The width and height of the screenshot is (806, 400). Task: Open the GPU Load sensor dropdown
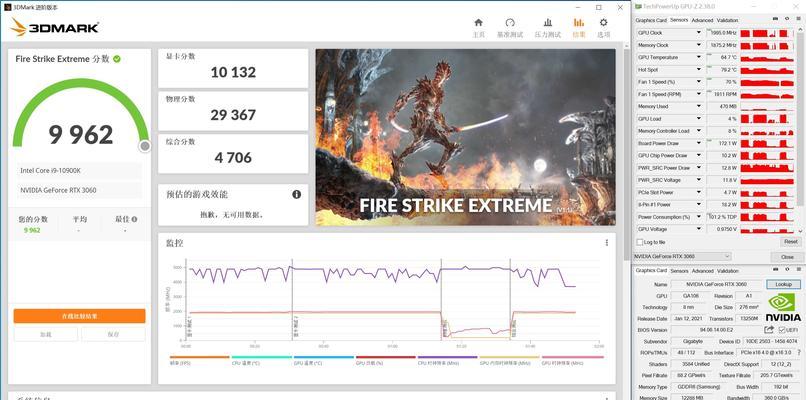[x=699, y=119]
